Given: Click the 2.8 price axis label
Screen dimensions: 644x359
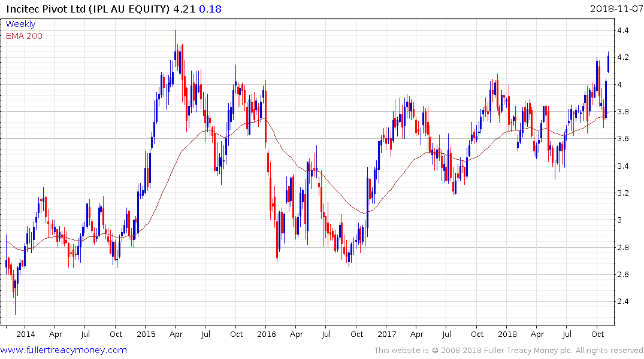Looking at the screenshot, I should pos(622,247).
